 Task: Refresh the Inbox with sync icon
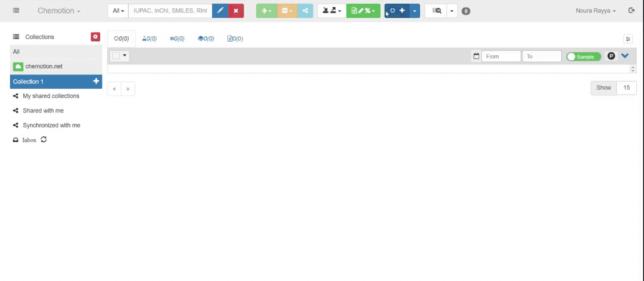point(44,140)
